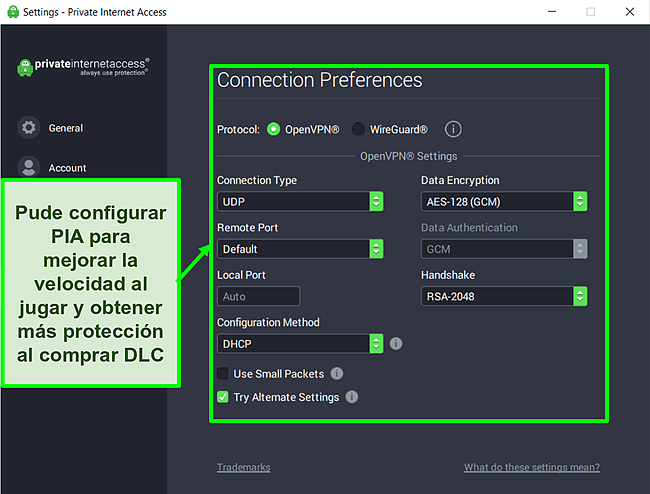Click the Protocol info icon

(x=453, y=129)
